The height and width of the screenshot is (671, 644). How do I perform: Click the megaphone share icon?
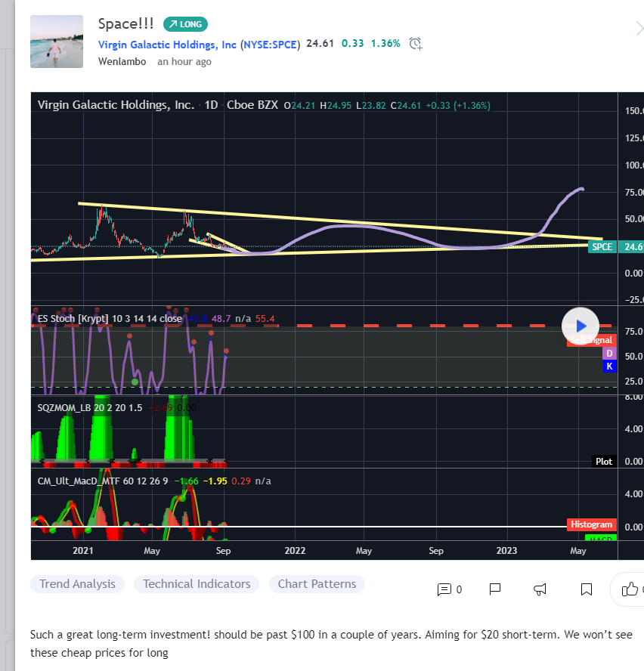pos(540,589)
